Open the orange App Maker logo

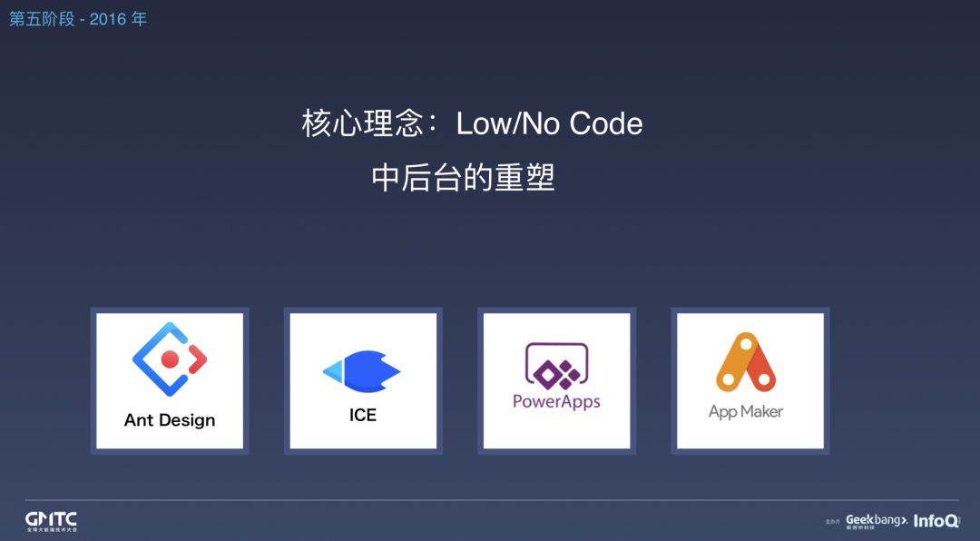click(x=746, y=362)
